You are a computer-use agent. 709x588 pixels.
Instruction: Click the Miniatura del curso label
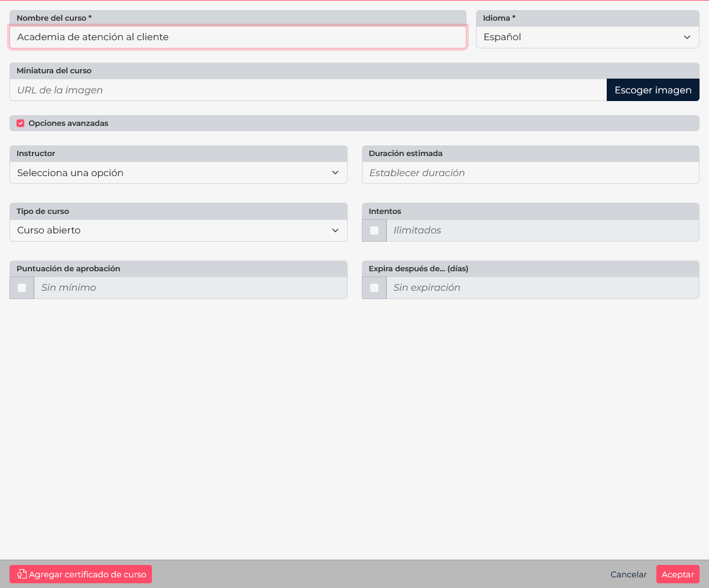(54, 70)
